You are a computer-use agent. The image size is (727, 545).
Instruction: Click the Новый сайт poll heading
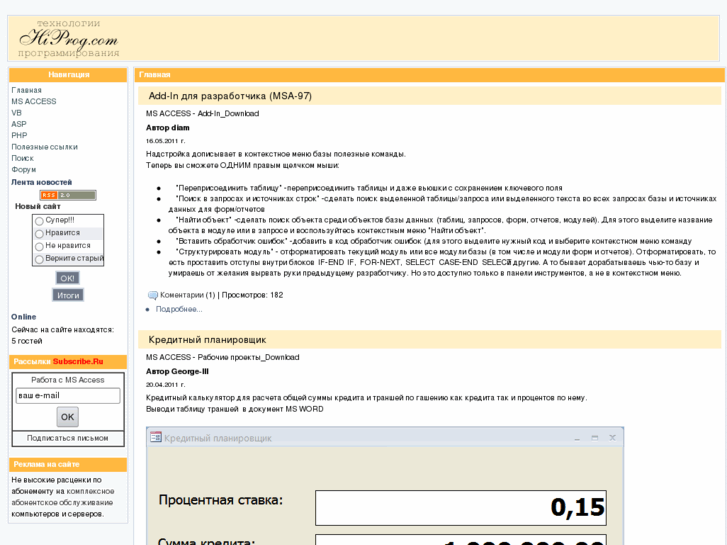click(x=38, y=206)
